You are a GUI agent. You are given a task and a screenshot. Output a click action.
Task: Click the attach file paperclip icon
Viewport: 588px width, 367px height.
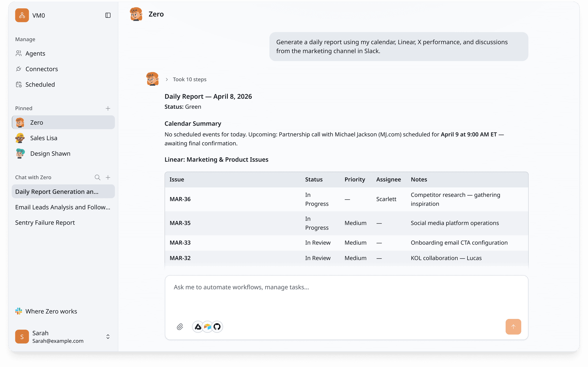(x=180, y=327)
